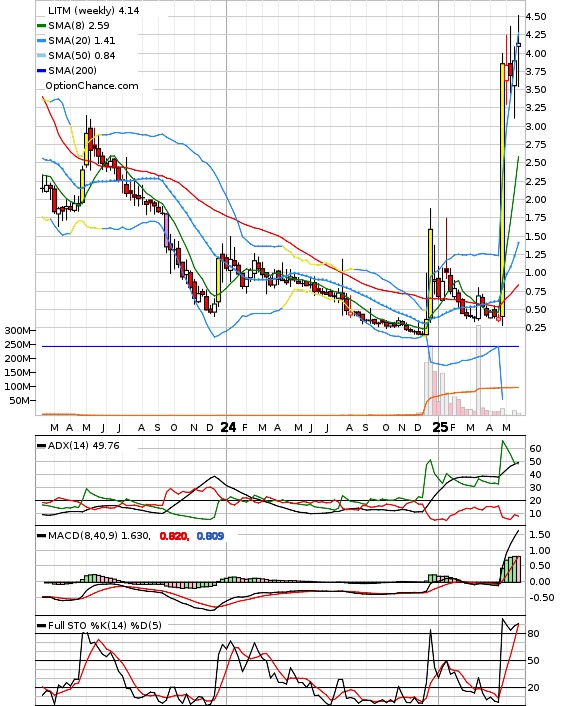
Task: Click the 80 level stochastic axis label
Action: [534, 634]
